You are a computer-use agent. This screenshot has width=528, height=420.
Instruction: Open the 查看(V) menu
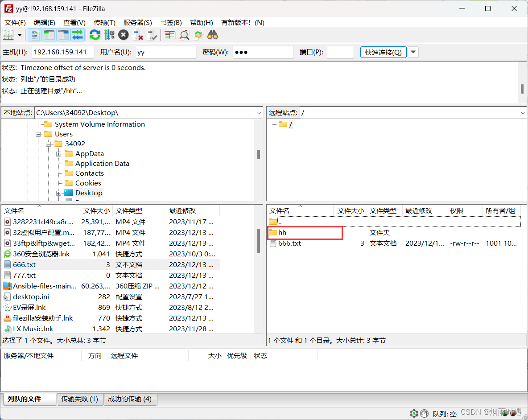pos(74,23)
